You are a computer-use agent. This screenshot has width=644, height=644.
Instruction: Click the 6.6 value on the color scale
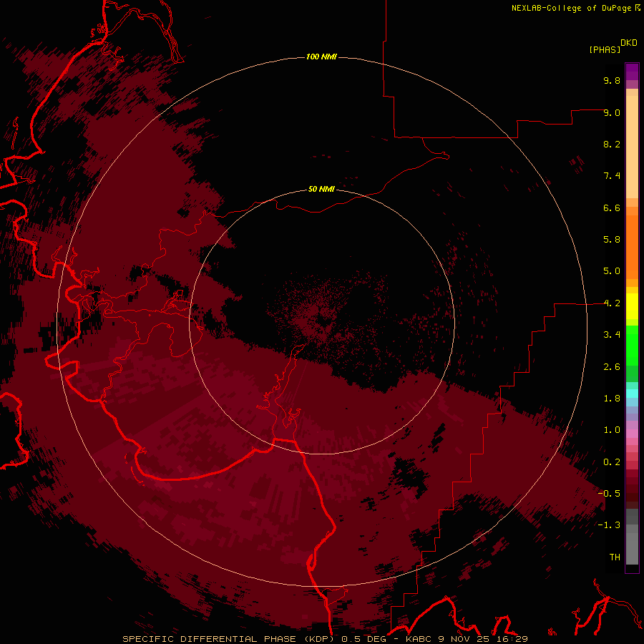pos(612,208)
